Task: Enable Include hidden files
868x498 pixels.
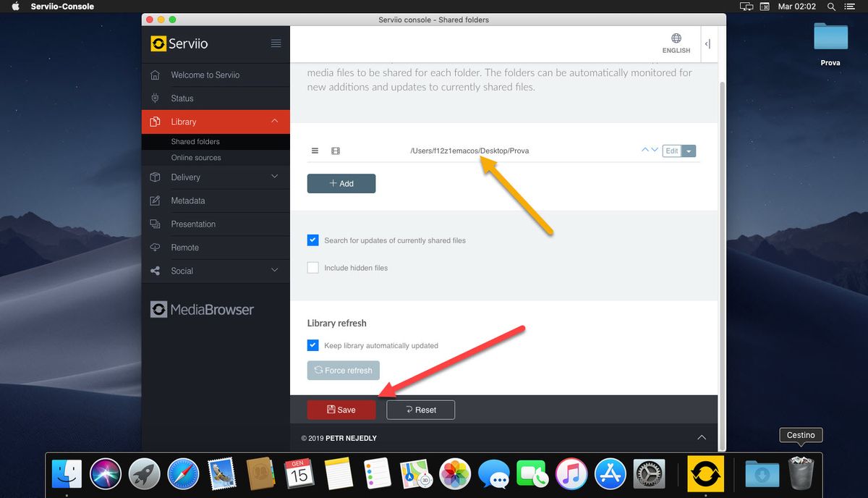Action: tap(312, 267)
